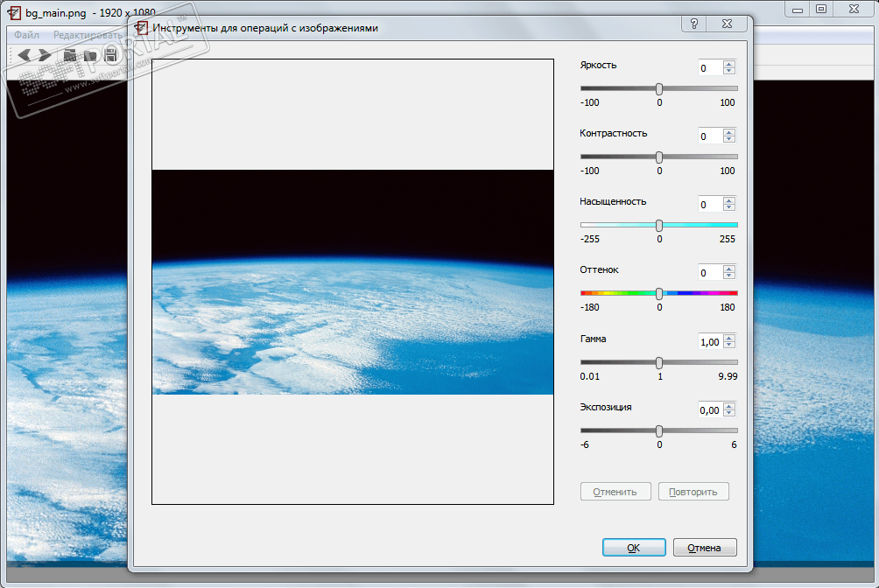Click the Оттенок value field
Image resolution: width=879 pixels, height=588 pixels.
coord(710,273)
